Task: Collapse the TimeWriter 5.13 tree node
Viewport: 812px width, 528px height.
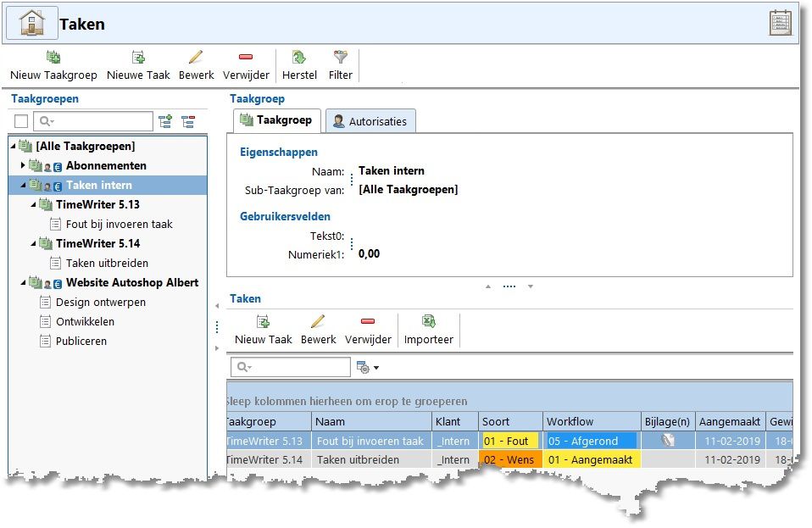Action: (34, 204)
